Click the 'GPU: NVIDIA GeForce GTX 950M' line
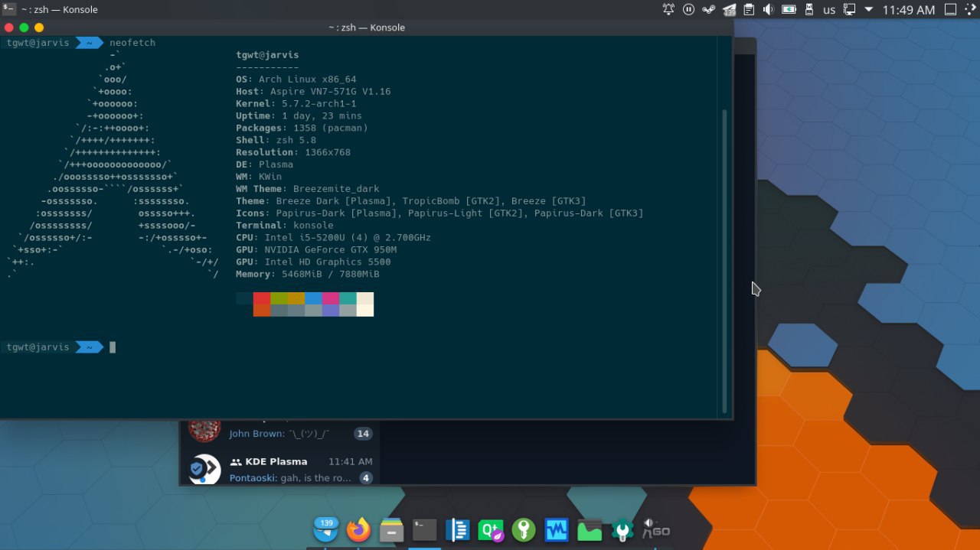Viewport: 980px width, 550px height. pos(316,249)
